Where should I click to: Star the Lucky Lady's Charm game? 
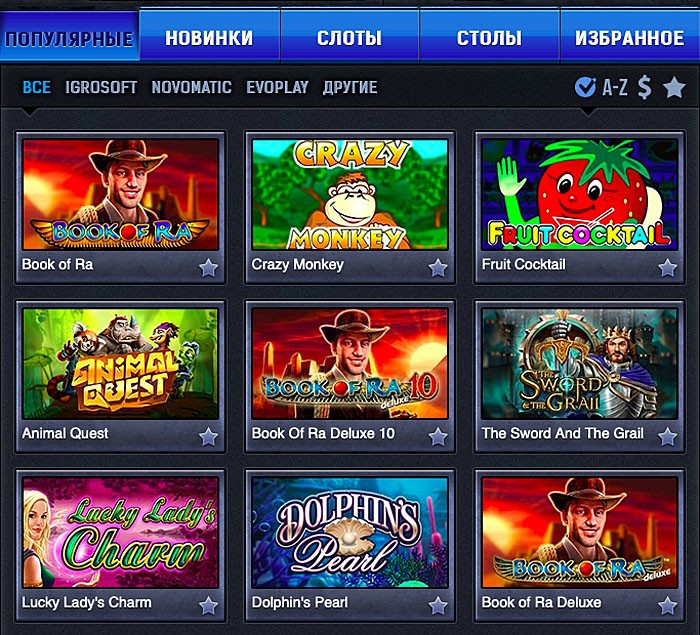coord(208,606)
